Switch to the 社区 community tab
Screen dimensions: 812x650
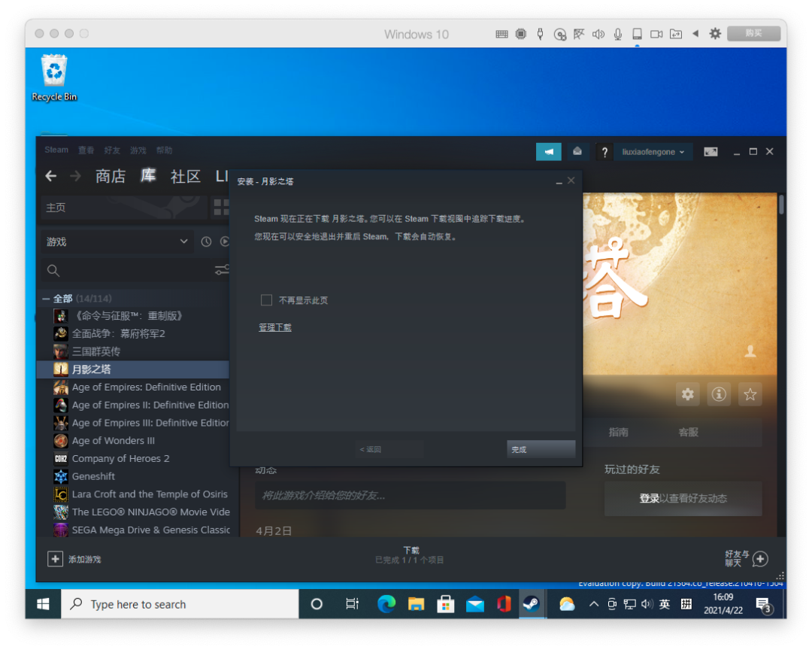(186, 176)
